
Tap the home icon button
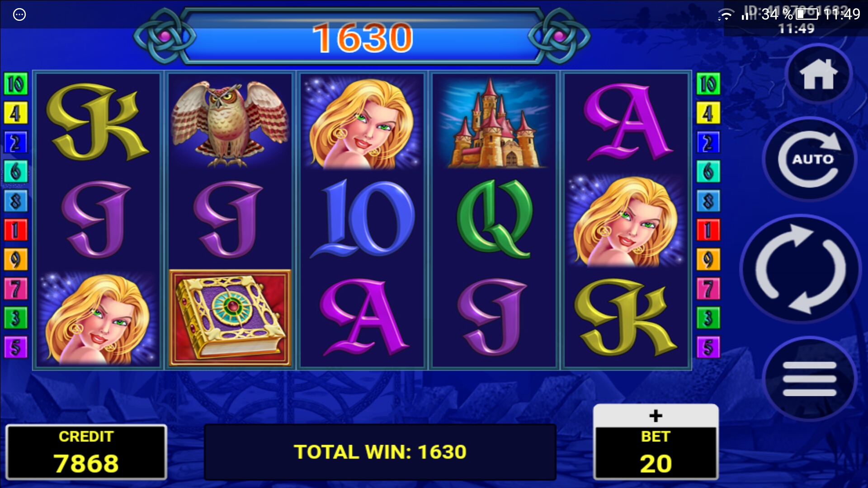point(819,74)
